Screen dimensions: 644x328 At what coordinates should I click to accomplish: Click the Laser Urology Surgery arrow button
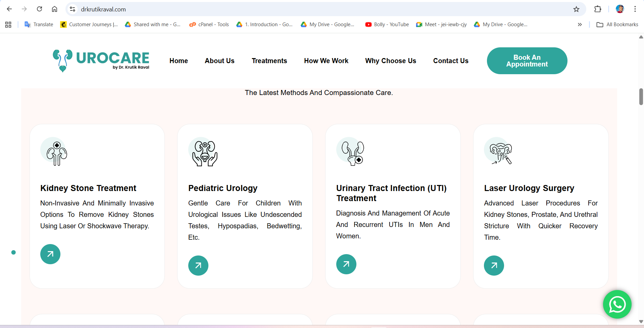tap(494, 266)
